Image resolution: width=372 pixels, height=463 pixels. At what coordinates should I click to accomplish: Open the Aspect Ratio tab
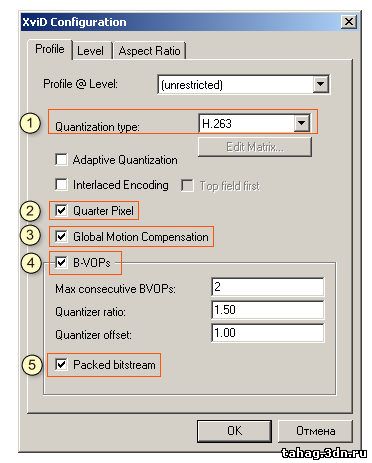tap(149, 51)
